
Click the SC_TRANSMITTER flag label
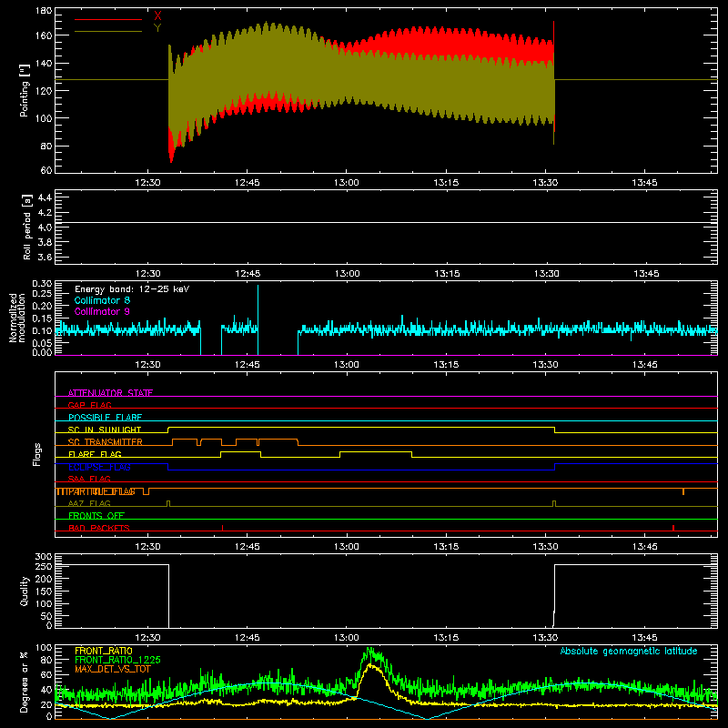[106, 442]
